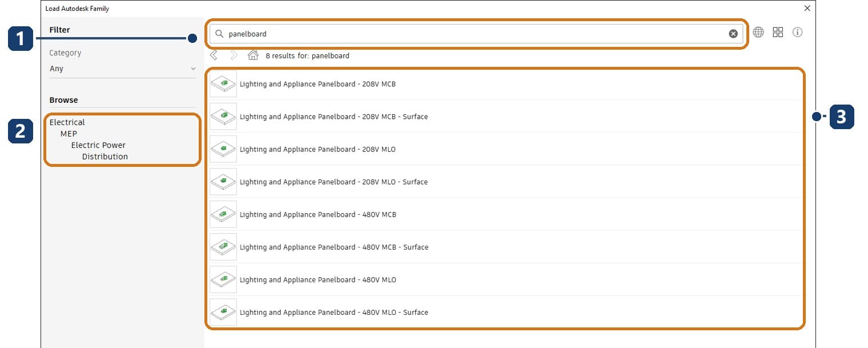The image size is (868, 348).
Task: Select Electrical in Browse tree
Action: tap(67, 122)
